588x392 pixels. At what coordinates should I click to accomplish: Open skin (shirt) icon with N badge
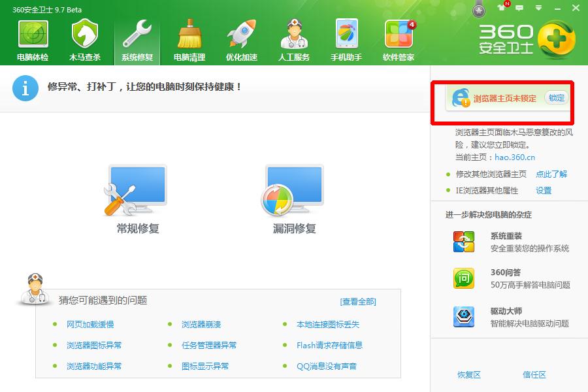[x=503, y=7]
